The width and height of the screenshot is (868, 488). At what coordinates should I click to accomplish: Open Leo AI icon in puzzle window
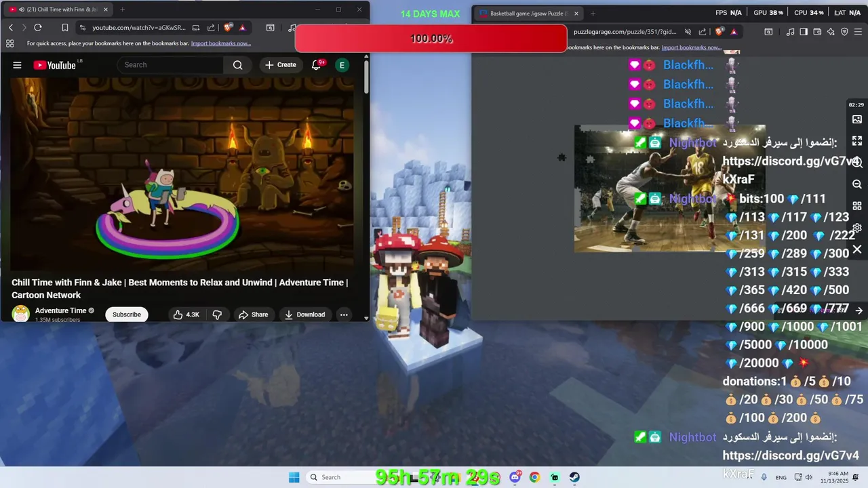pos(831,32)
